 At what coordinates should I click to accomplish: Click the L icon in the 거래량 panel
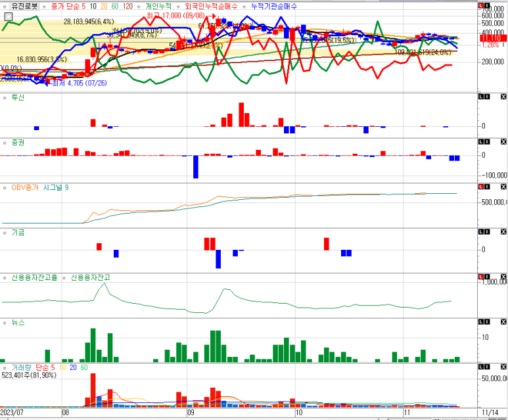(482, 367)
